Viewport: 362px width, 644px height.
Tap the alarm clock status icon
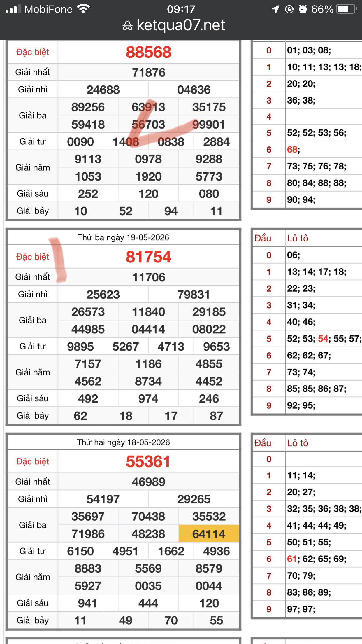click(x=303, y=9)
